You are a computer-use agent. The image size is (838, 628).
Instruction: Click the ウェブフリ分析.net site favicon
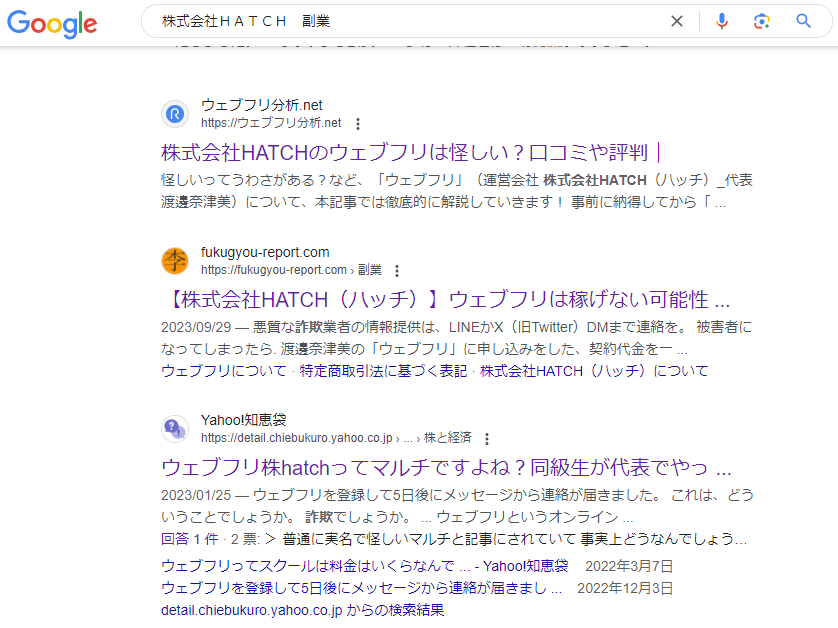click(175, 114)
